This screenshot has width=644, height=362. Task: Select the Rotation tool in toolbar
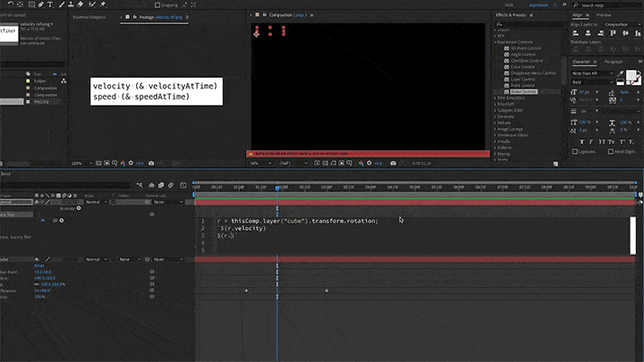point(10,4)
